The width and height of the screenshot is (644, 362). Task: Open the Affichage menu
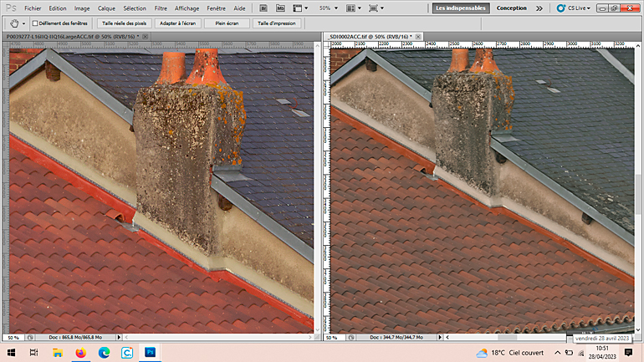point(187,8)
